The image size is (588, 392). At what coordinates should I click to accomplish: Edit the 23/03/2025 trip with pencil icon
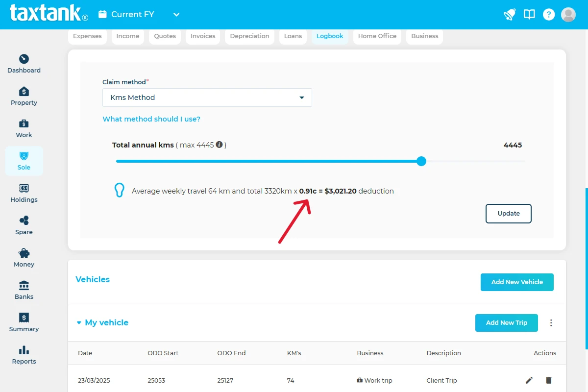(529, 380)
